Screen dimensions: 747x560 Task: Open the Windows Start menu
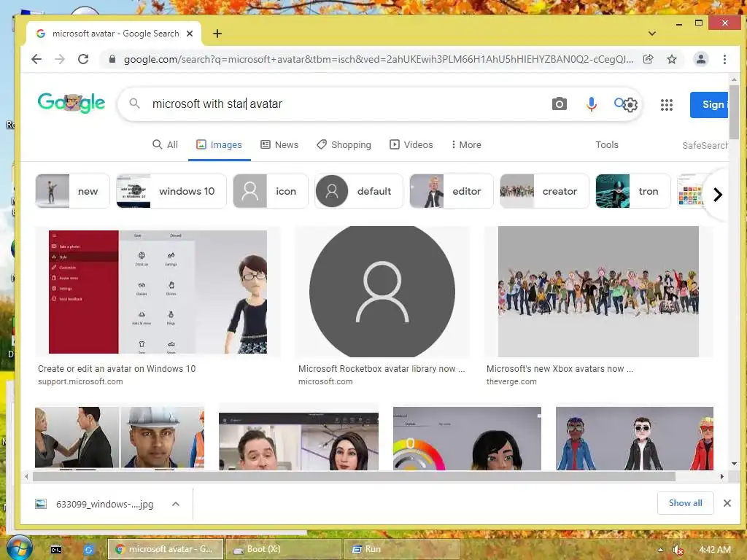[19, 548]
